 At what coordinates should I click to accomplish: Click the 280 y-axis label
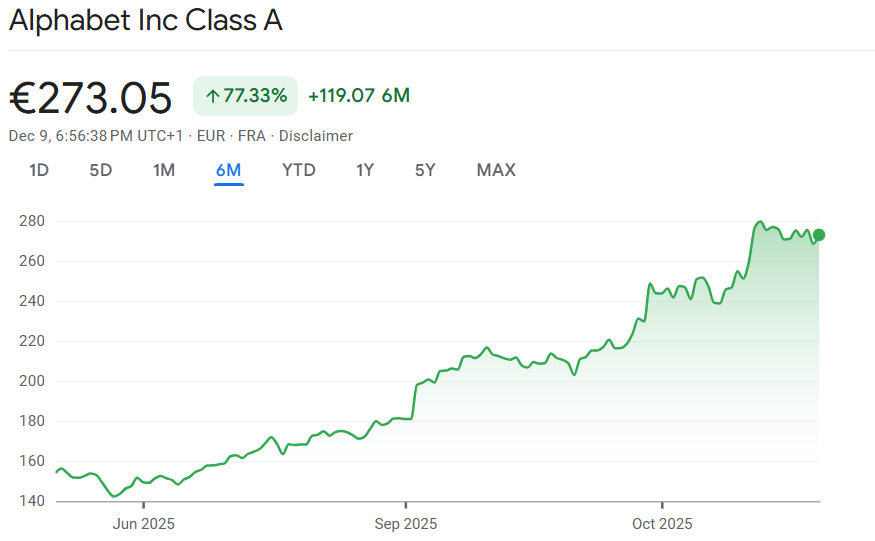click(x=30, y=221)
